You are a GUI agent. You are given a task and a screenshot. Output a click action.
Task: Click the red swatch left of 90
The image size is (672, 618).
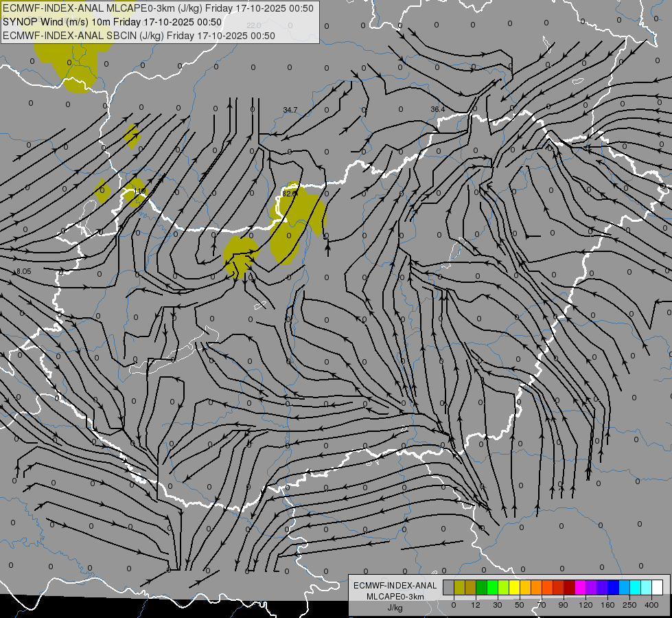coord(559,587)
